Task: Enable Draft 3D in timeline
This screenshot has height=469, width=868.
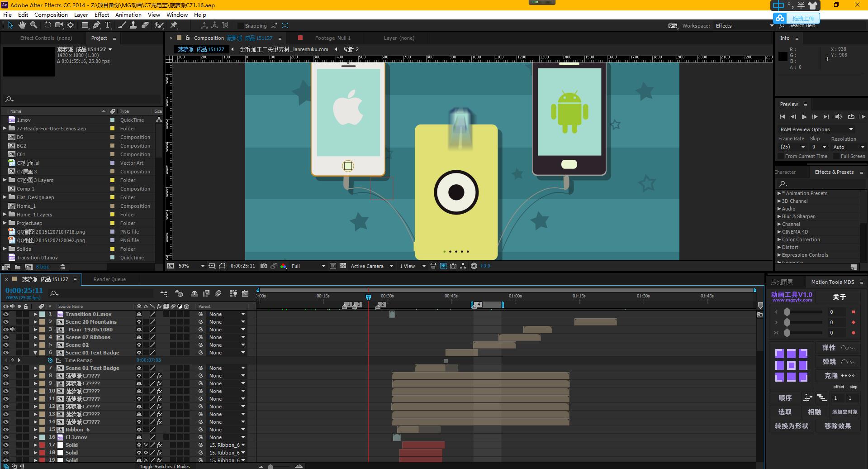Action: 179,293
